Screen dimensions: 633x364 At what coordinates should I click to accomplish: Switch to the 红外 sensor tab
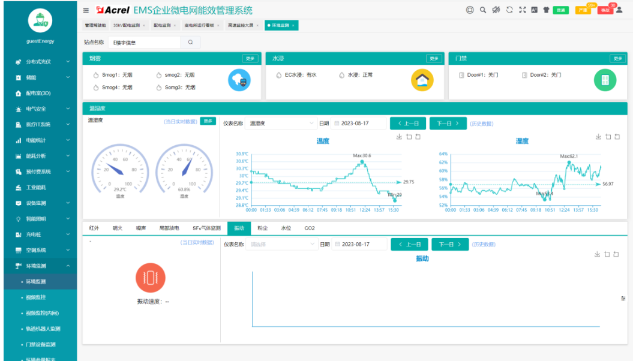[94, 228]
